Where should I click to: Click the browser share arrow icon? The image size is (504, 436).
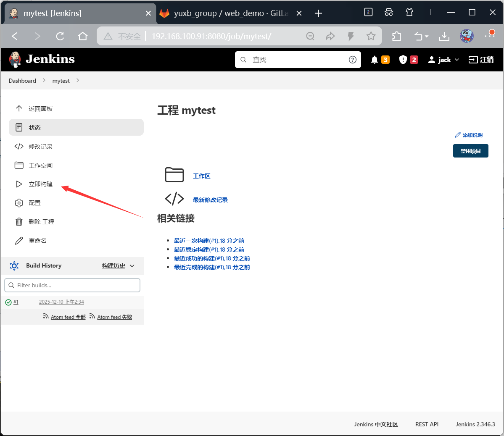coord(330,36)
